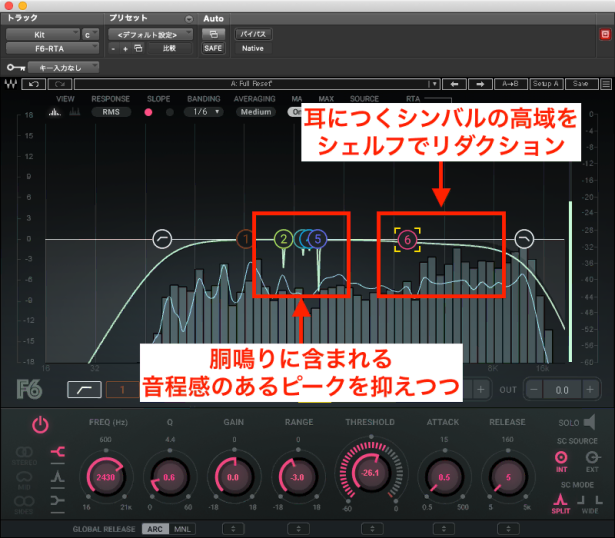
Task: Open the preset librarian folder icon
Action: coord(138,48)
